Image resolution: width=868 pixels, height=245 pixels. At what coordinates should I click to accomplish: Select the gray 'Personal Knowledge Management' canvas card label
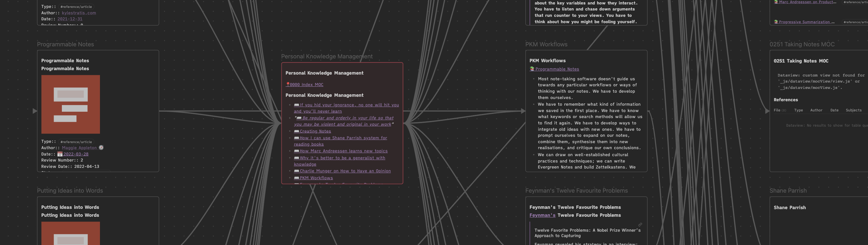tap(327, 56)
